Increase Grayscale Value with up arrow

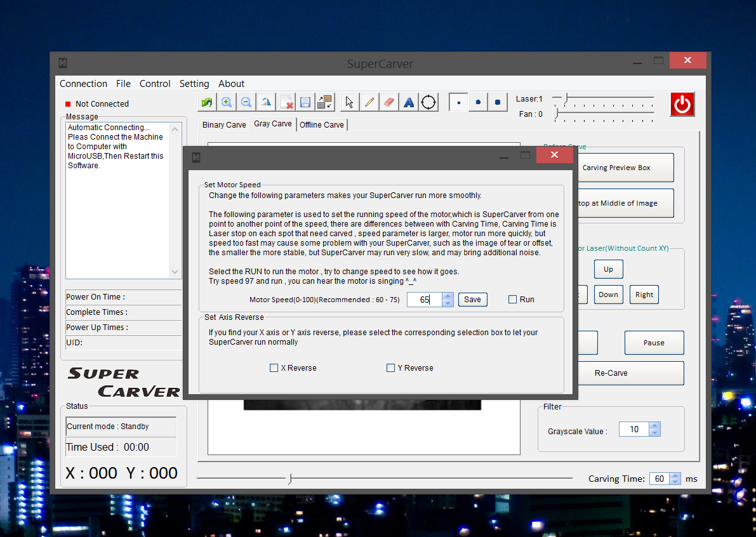(654, 426)
